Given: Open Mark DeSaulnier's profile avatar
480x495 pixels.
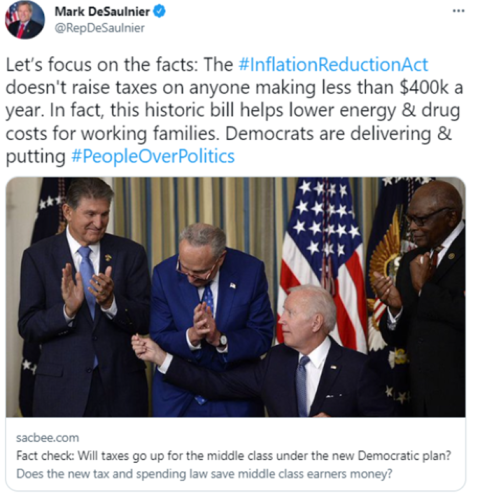Looking at the screenshot, I should coord(25,20).
